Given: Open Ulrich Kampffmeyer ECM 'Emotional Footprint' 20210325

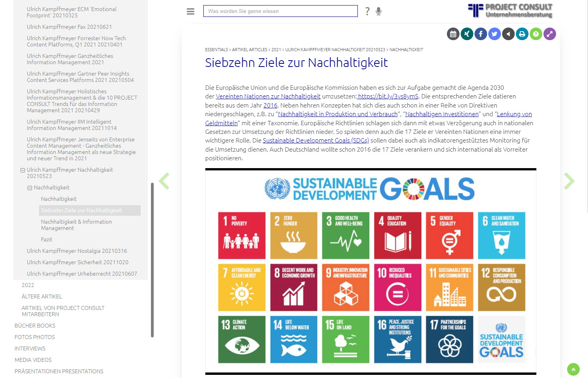Looking at the screenshot, I should (x=72, y=12).
